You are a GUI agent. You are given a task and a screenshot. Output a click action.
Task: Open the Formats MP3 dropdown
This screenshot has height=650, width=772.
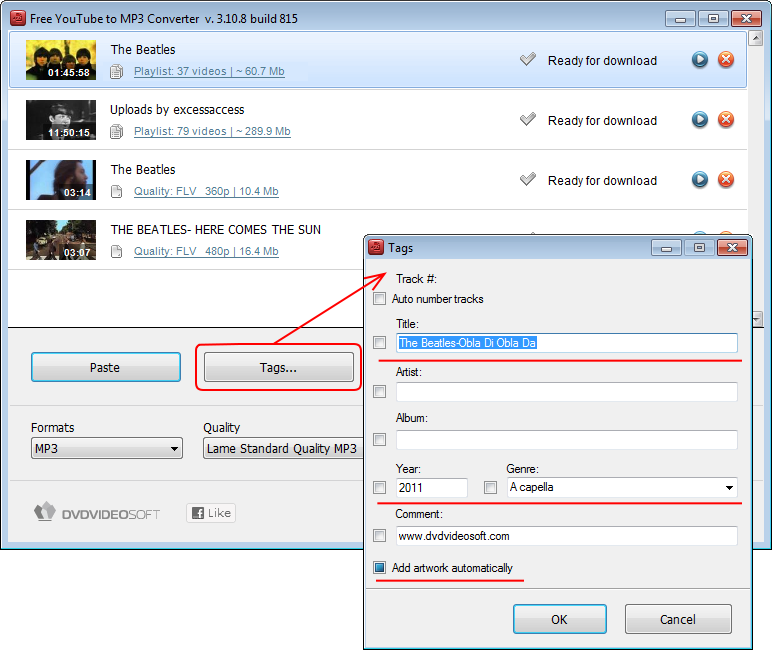[x=107, y=449]
